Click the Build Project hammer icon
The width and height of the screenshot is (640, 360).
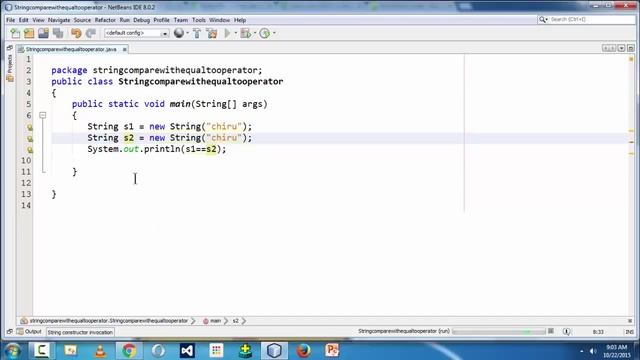(x=197, y=33)
